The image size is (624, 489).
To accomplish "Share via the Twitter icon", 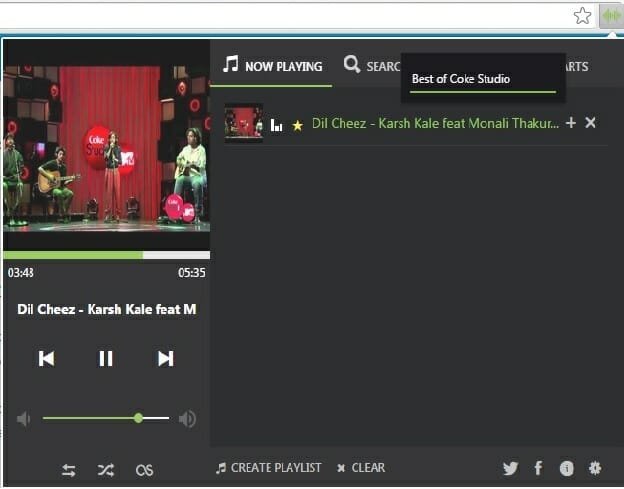I will (x=510, y=468).
